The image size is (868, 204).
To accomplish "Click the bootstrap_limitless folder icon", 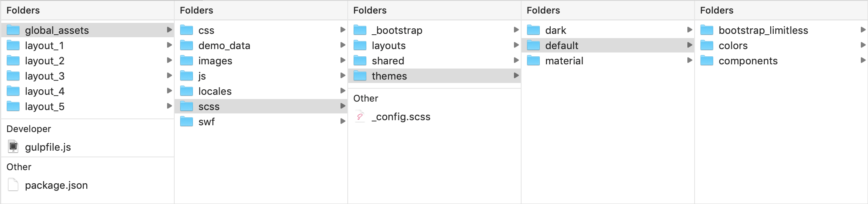I will (707, 30).
